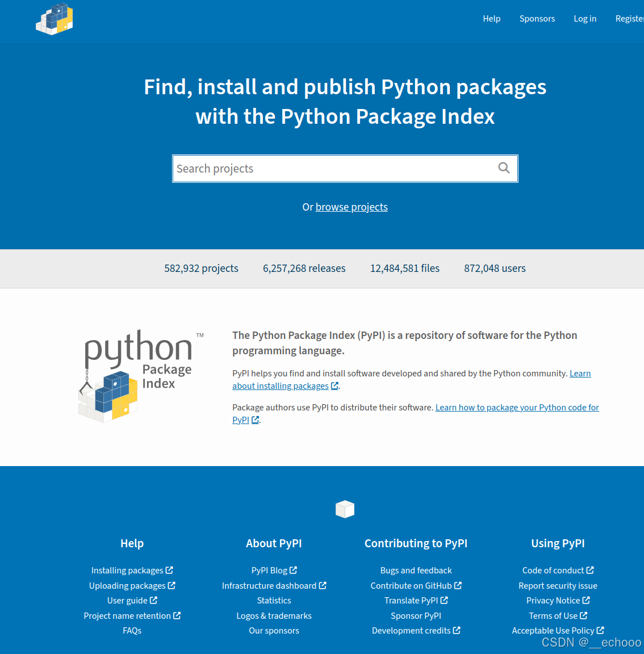The height and width of the screenshot is (654, 644).
Task: Open the Privacy Notice link
Action: (x=553, y=601)
